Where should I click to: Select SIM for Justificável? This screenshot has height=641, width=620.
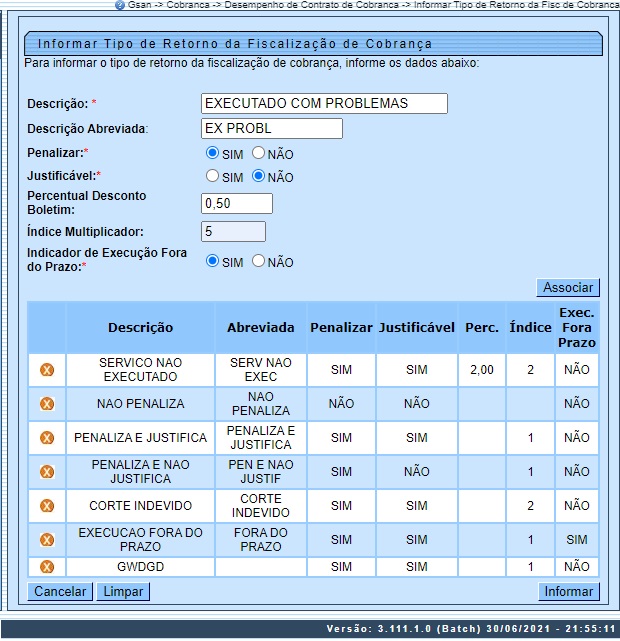212,177
